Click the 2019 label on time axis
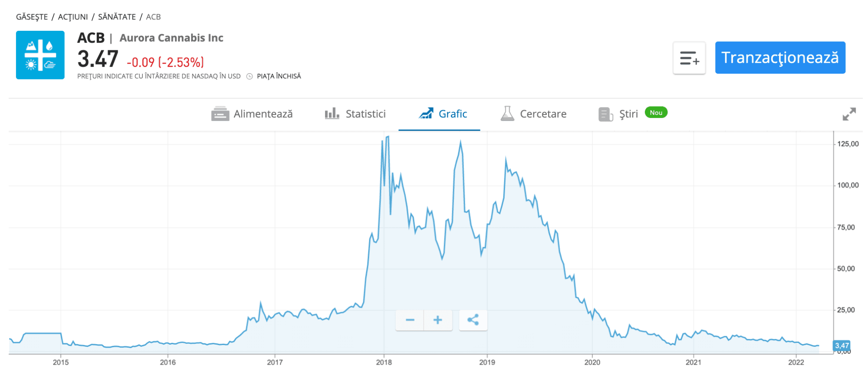Viewport: 868px width, 375px height. point(487,362)
